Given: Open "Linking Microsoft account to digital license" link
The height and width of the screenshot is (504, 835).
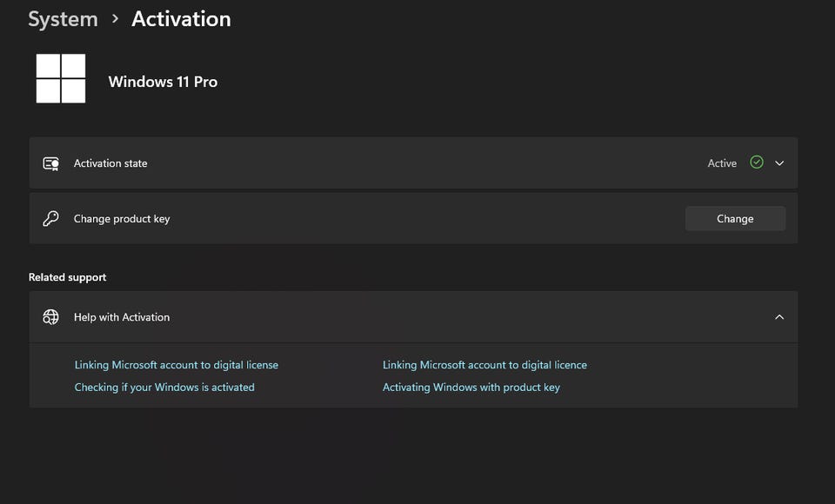Looking at the screenshot, I should click(177, 365).
